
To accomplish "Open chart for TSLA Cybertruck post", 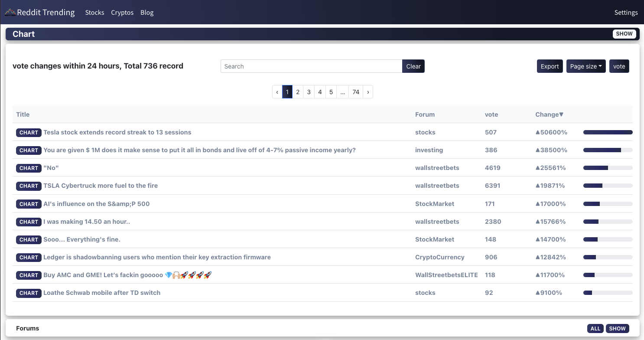I will (x=29, y=186).
